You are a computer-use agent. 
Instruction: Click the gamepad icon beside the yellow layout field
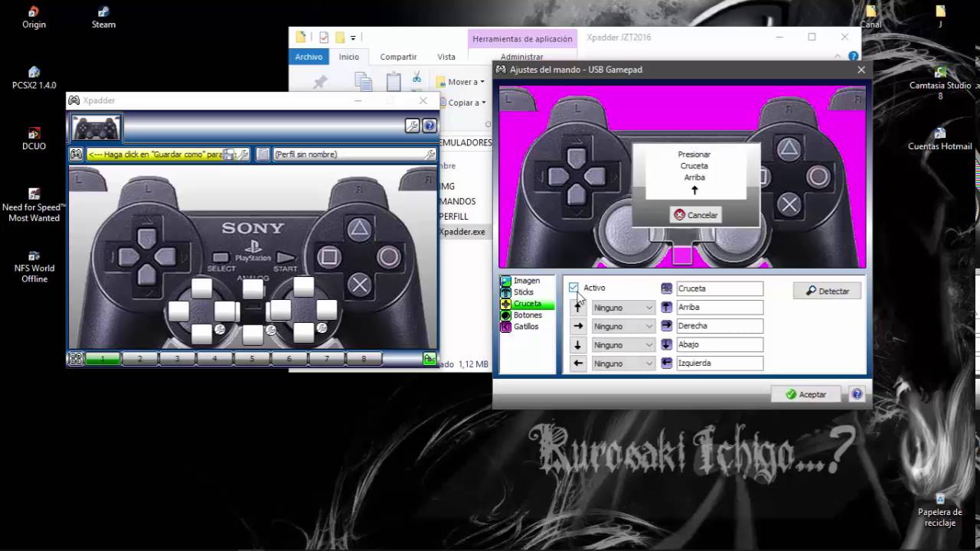click(76, 155)
